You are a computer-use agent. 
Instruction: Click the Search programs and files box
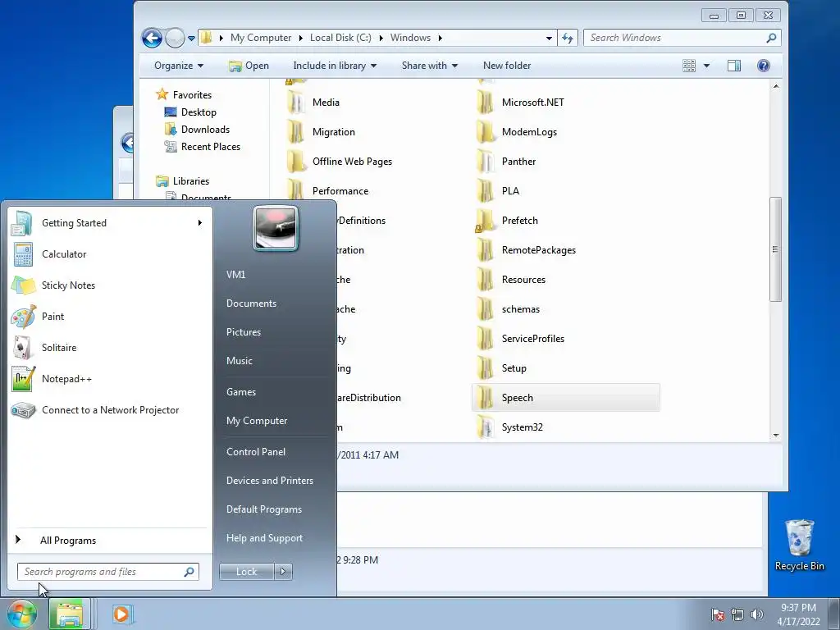(x=108, y=572)
